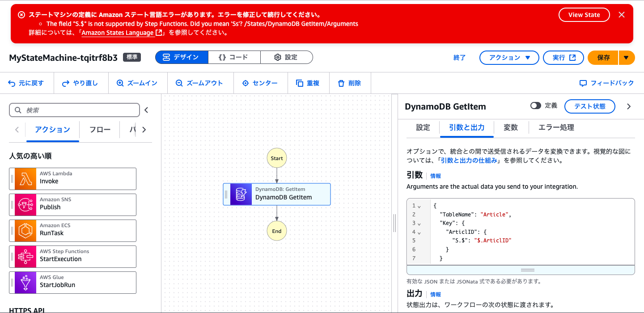Collapse the left states browser panel
Viewport: 644px width, 313px height.
click(146, 110)
